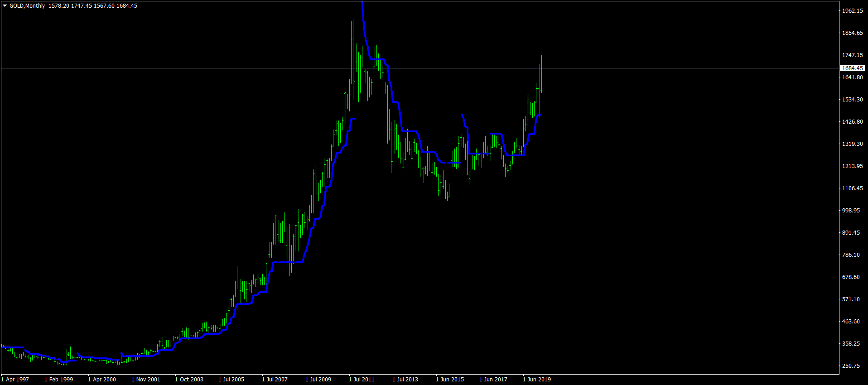This screenshot has width=868, height=385.
Task: Select the 1 Nov 2001 date label
Action: click(x=146, y=380)
